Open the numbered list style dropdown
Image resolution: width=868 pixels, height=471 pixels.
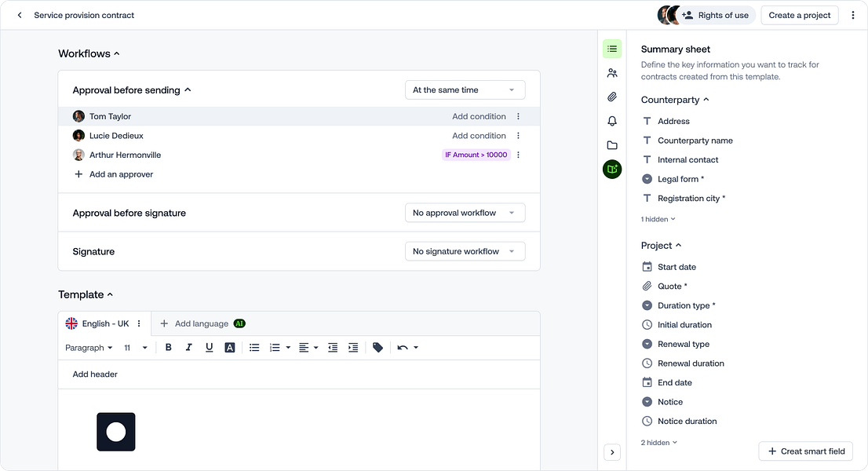(x=288, y=348)
